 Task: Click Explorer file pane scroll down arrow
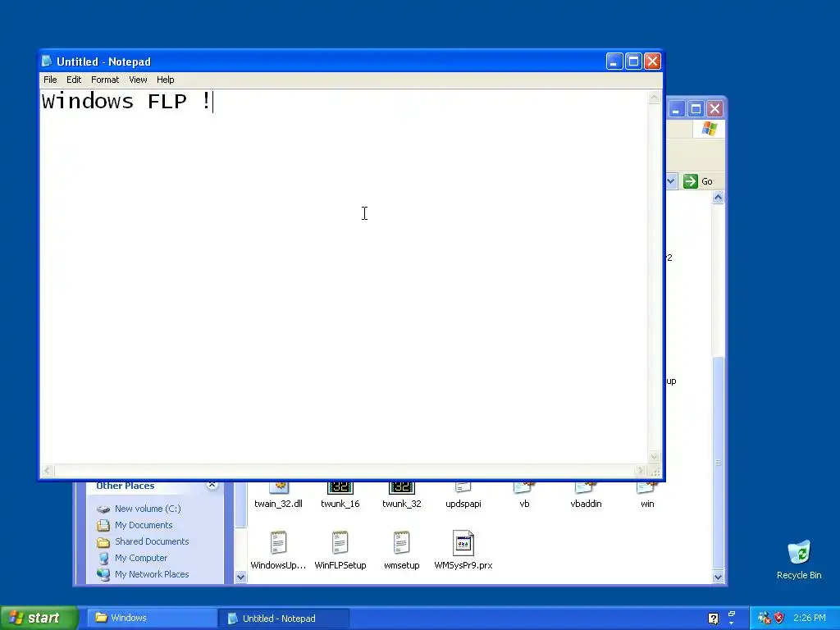(719, 577)
